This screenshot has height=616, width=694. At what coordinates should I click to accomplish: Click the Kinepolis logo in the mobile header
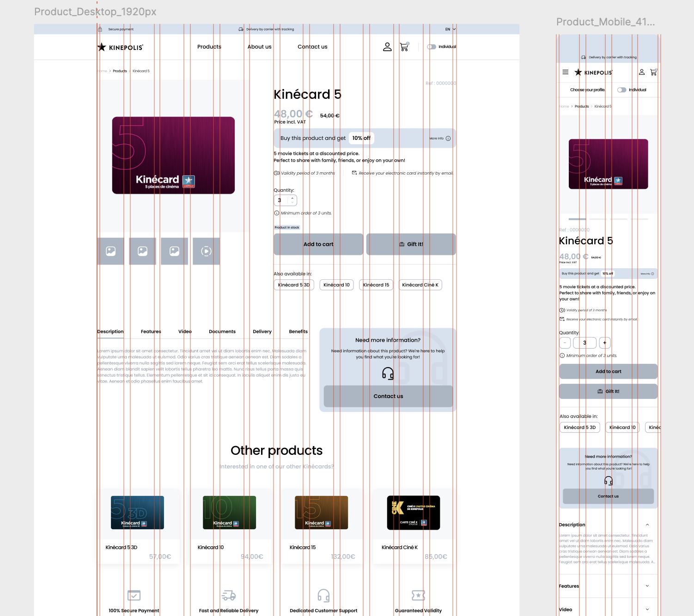click(x=593, y=72)
